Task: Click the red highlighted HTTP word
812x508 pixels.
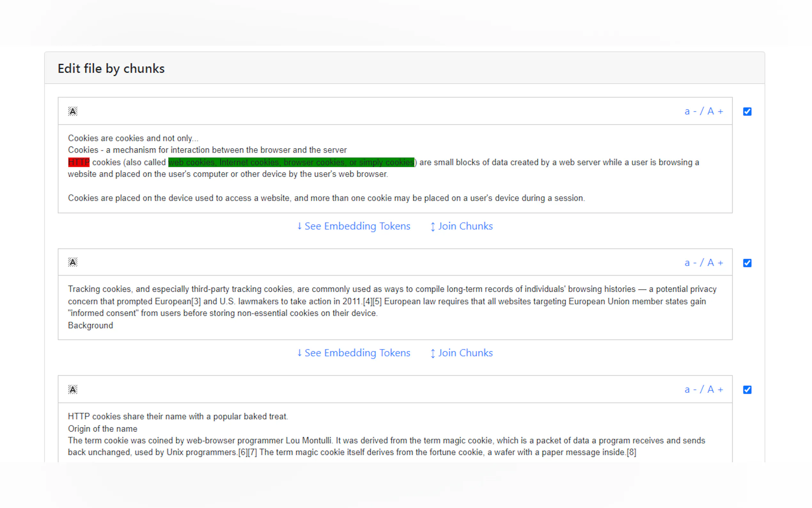Action: [x=79, y=162]
